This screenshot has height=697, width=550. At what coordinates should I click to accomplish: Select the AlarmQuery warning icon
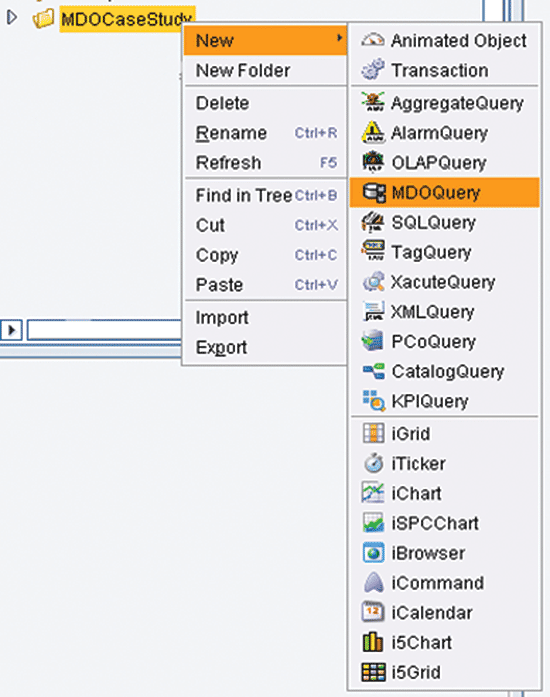[373, 133]
